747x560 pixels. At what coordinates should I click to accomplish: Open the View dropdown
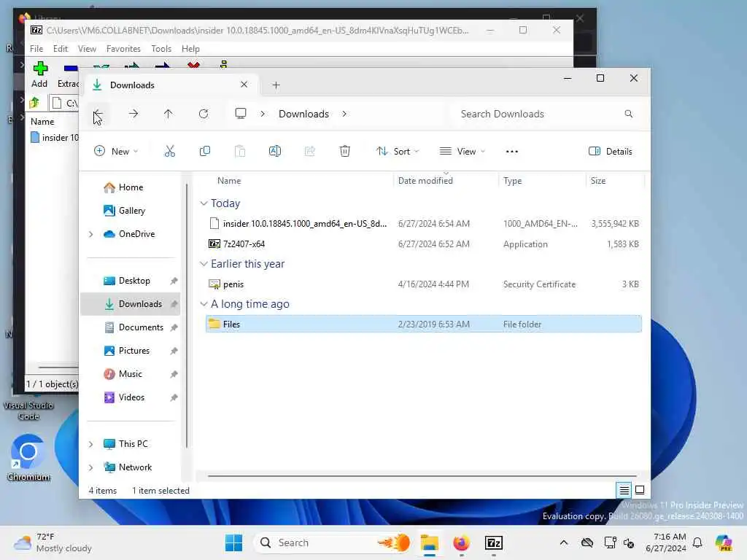point(462,152)
